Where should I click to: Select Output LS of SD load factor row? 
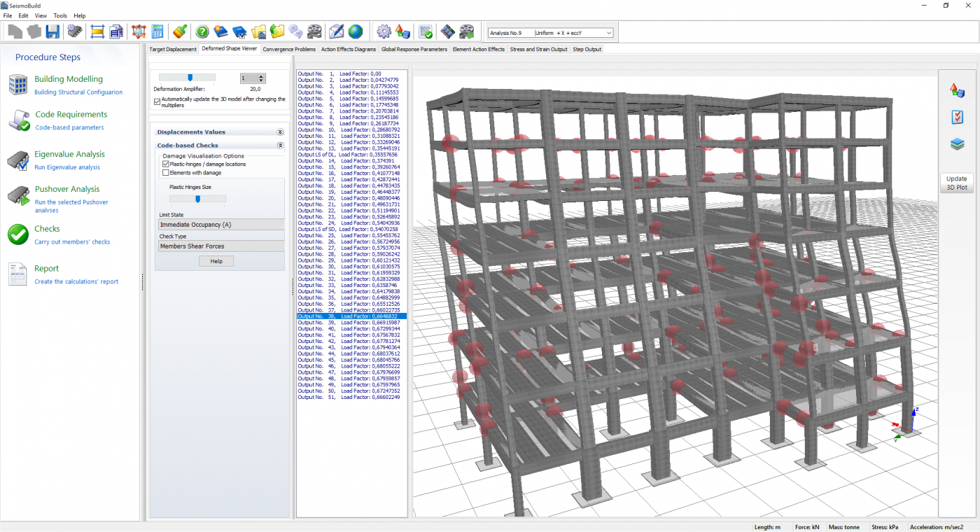pos(351,229)
